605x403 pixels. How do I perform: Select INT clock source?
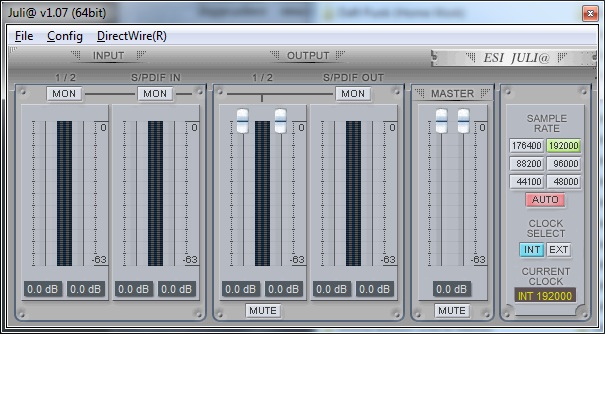pos(532,250)
